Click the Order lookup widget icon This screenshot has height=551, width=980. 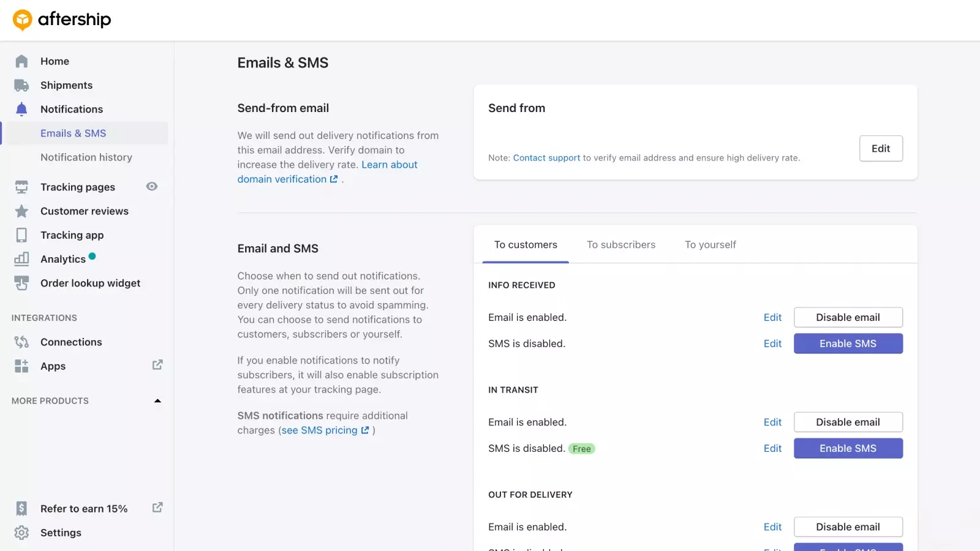[21, 283]
